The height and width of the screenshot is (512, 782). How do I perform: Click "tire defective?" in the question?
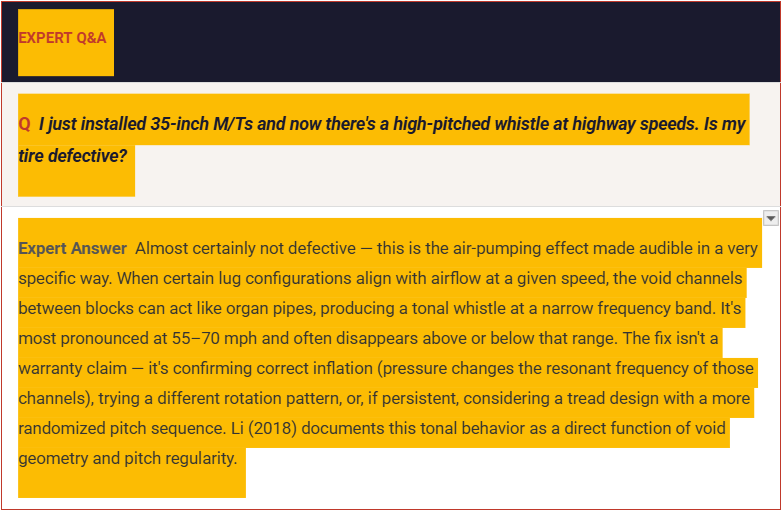[x=73, y=157]
